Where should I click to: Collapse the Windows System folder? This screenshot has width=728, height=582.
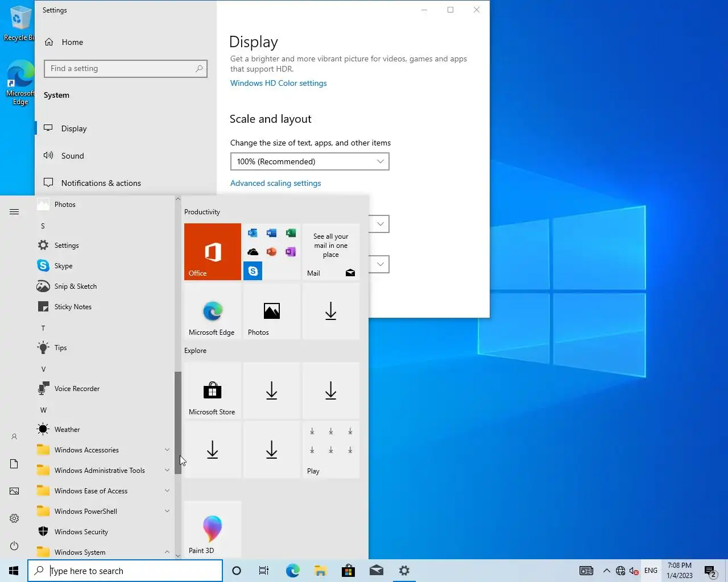(104, 551)
